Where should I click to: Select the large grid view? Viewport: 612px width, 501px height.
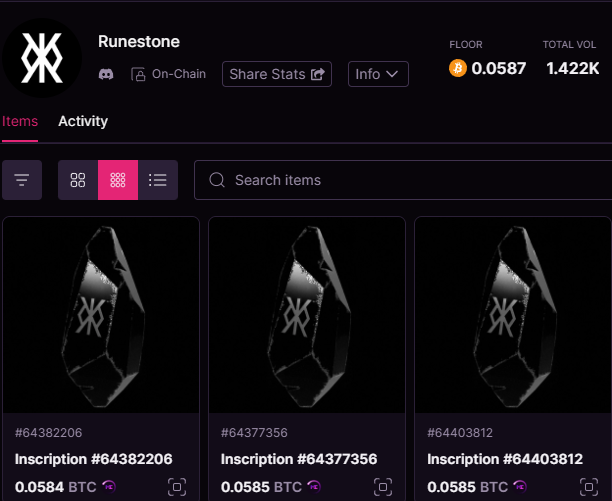tap(78, 180)
